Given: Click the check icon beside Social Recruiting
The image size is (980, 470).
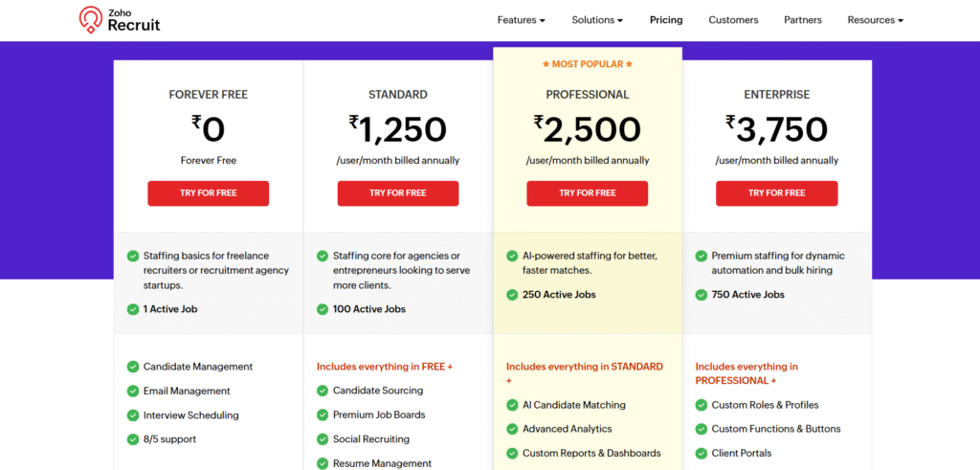Looking at the screenshot, I should click(x=323, y=439).
